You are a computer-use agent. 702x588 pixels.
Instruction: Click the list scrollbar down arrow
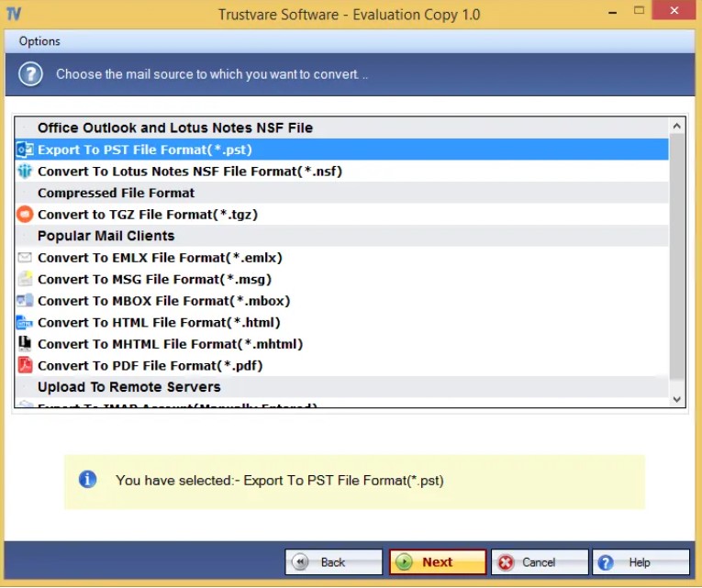click(677, 399)
